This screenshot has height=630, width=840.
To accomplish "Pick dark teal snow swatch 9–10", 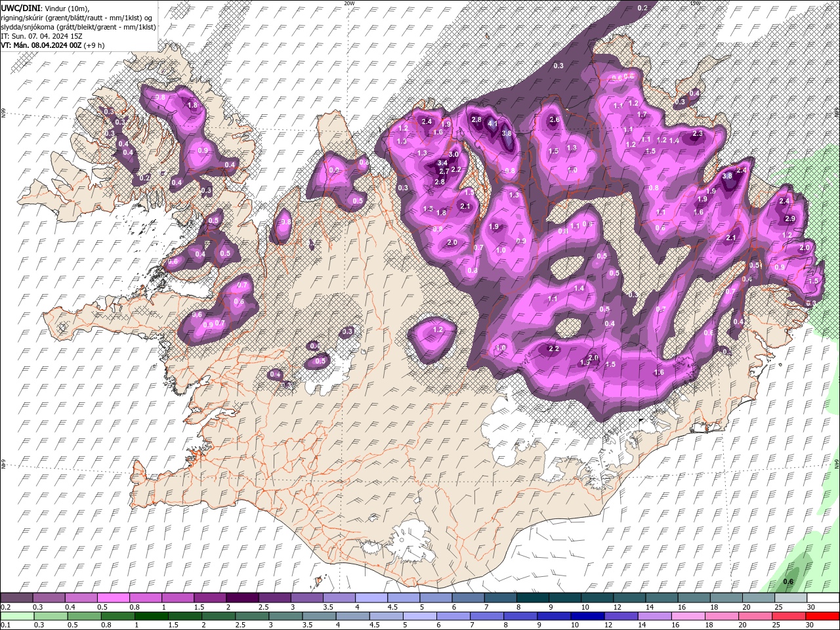I will point(564,598).
